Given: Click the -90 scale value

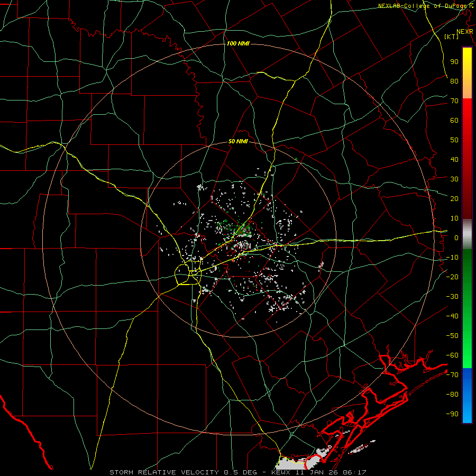Looking at the screenshot, I should [x=452, y=414].
